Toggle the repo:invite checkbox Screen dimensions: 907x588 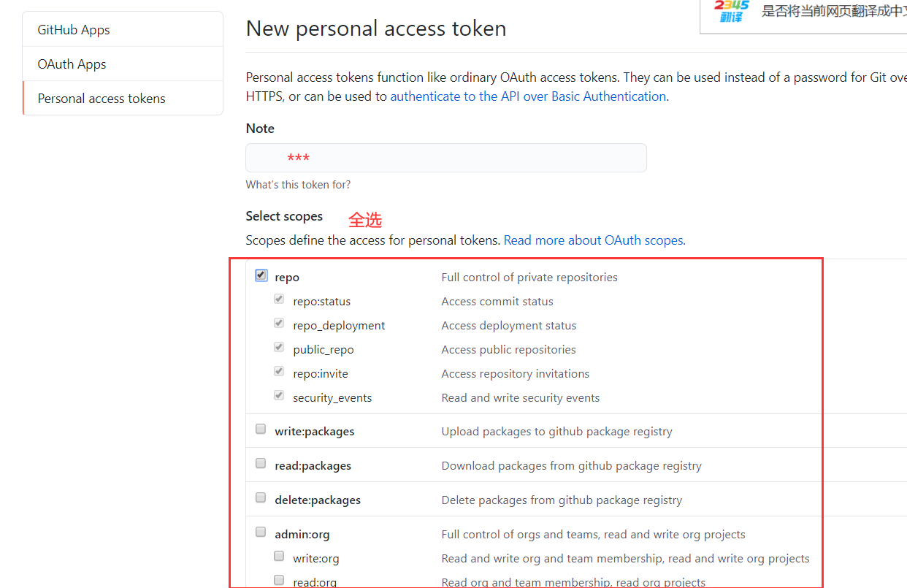(x=279, y=372)
